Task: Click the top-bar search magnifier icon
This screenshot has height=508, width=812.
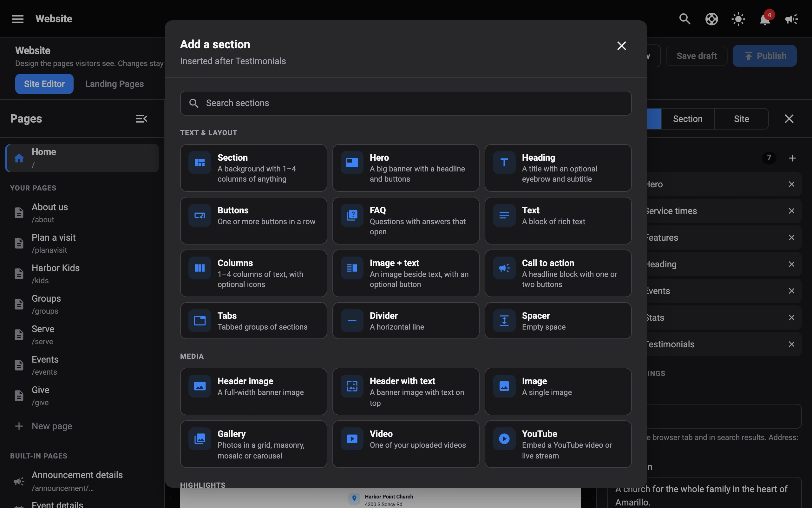Action: [x=684, y=19]
